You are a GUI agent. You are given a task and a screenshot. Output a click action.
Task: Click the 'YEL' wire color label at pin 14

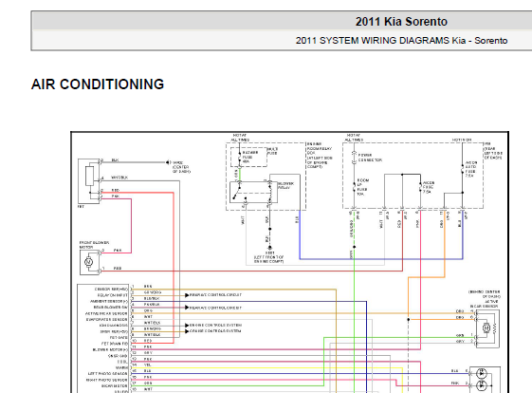(147, 365)
